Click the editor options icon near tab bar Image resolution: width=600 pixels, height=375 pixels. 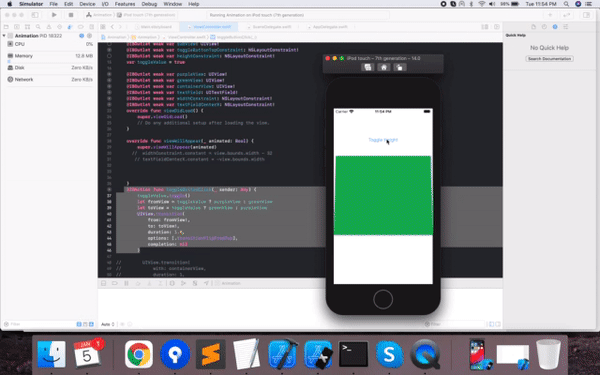[485, 27]
